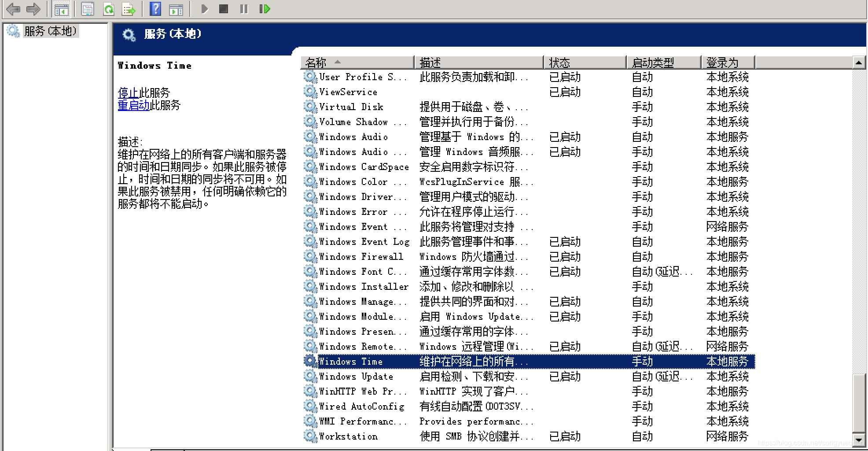868x451 pixels.
Task: Select the Windows Driver service name
Action: (363, 196)
